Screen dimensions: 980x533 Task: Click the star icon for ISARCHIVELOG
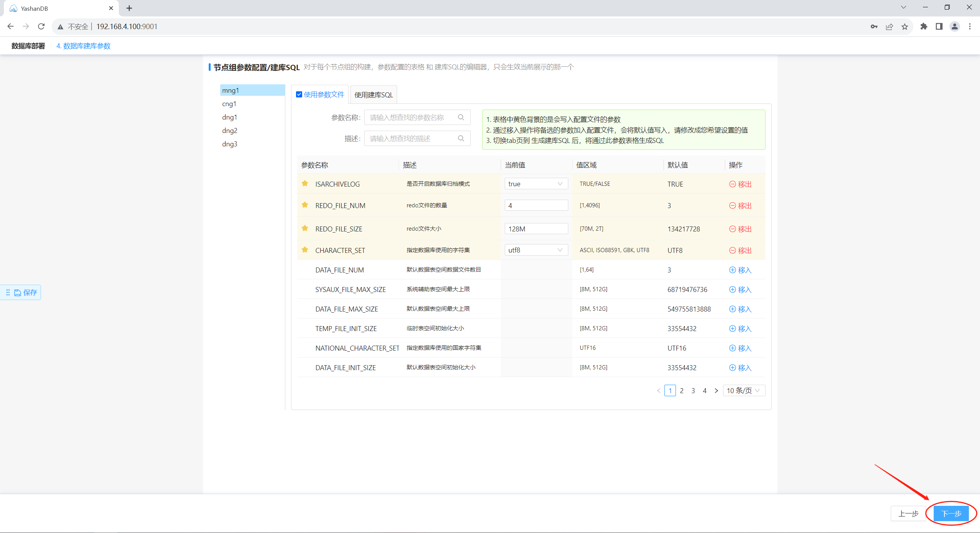click(305, 184)
